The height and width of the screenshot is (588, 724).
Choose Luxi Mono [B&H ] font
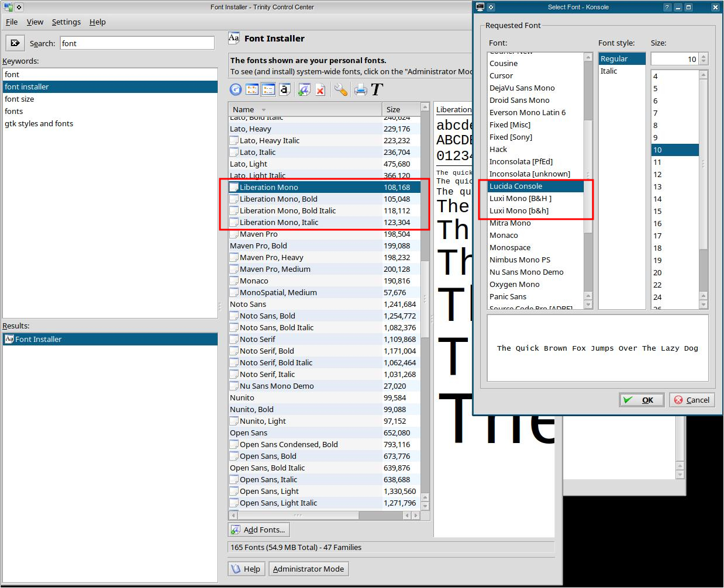536,198
